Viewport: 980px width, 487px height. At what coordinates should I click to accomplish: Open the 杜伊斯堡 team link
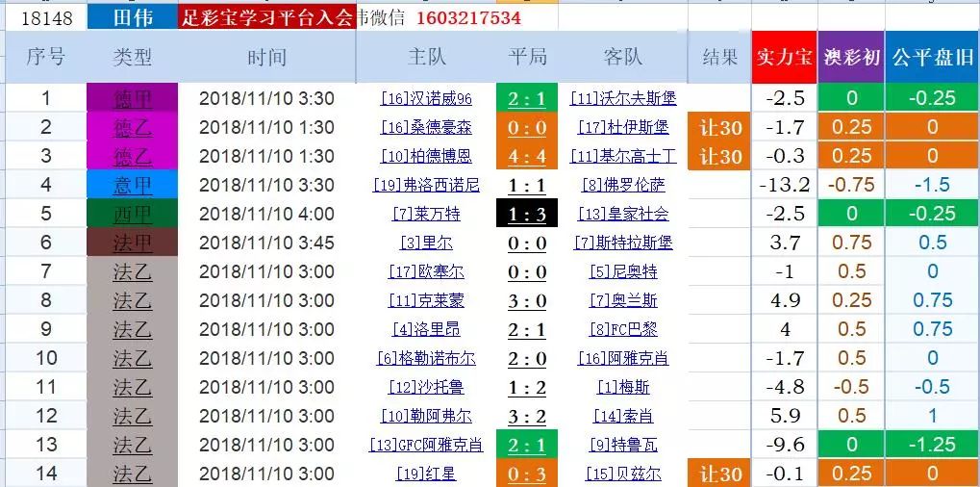click(x=623, y=128)
